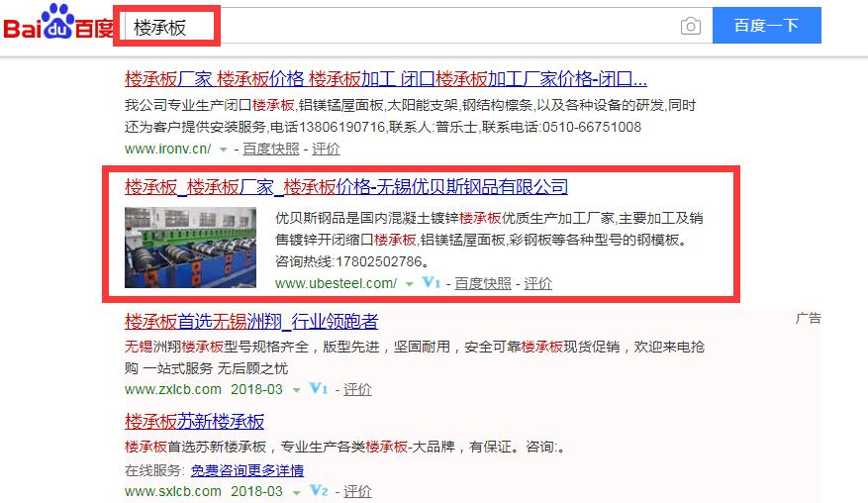
Task: Click the 百度一下 search button
Action: (x=767, y=26)
